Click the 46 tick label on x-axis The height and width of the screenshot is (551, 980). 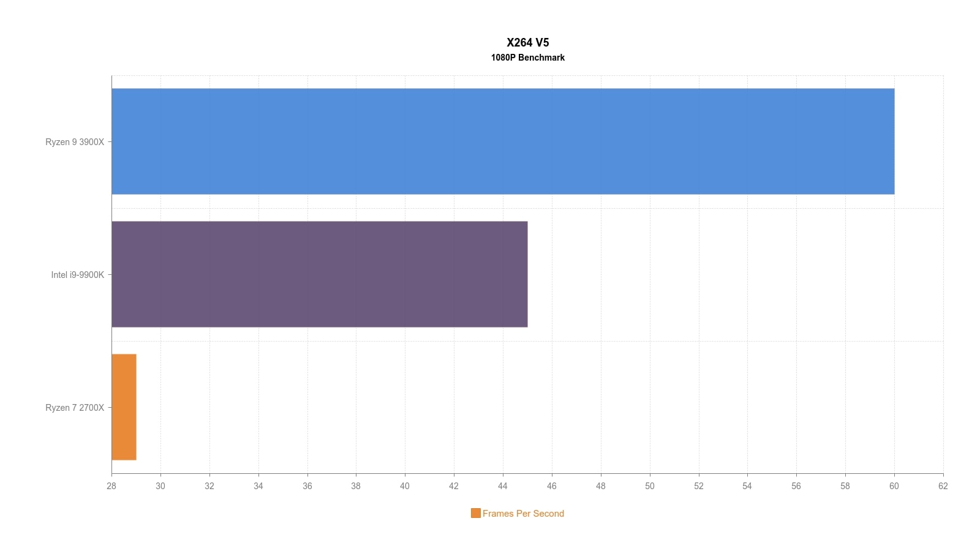pos(552,486)
